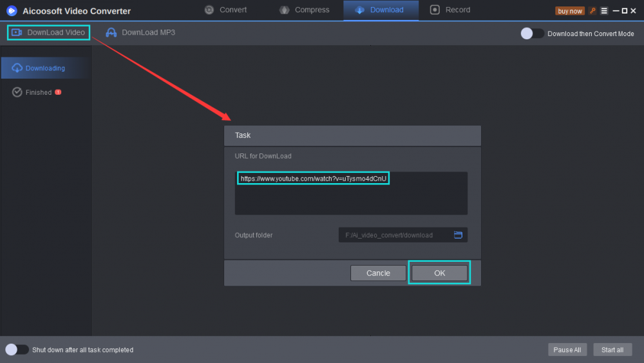Toggle Shut down after all task completed
Viewport: 644px width, 363px height.
(17, 349)
